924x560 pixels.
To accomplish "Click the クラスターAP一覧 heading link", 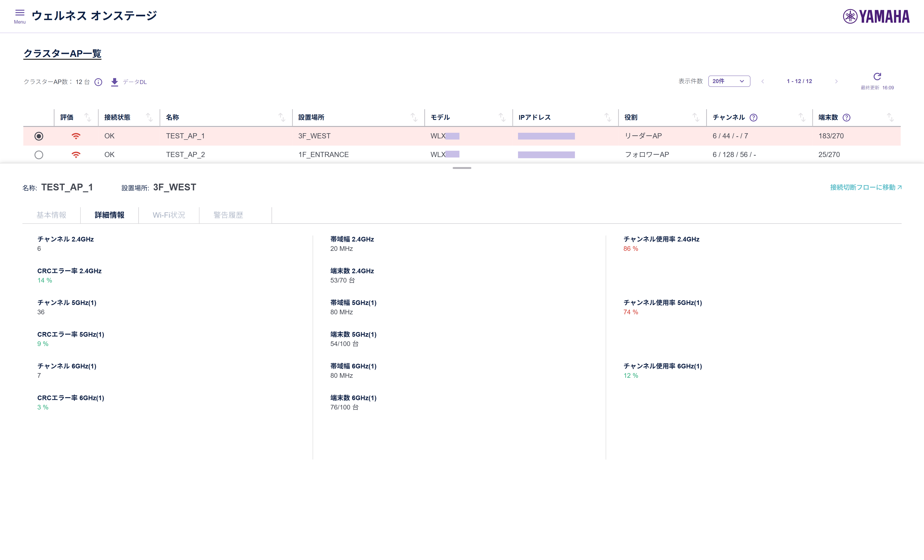I will click(x=62, y=54).
